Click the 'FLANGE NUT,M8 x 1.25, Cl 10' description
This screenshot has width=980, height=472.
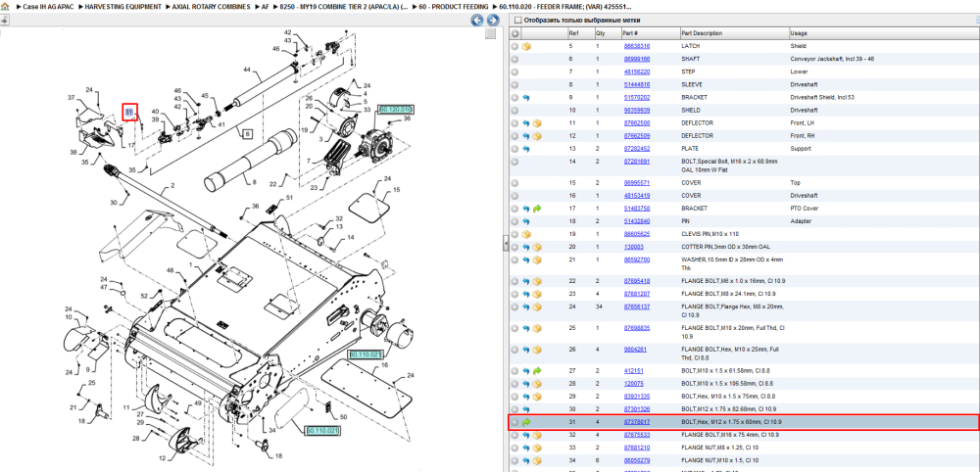click(720, 448)
